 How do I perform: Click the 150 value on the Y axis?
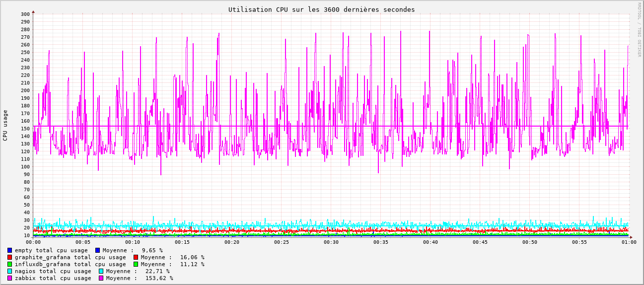pos(25,129)
